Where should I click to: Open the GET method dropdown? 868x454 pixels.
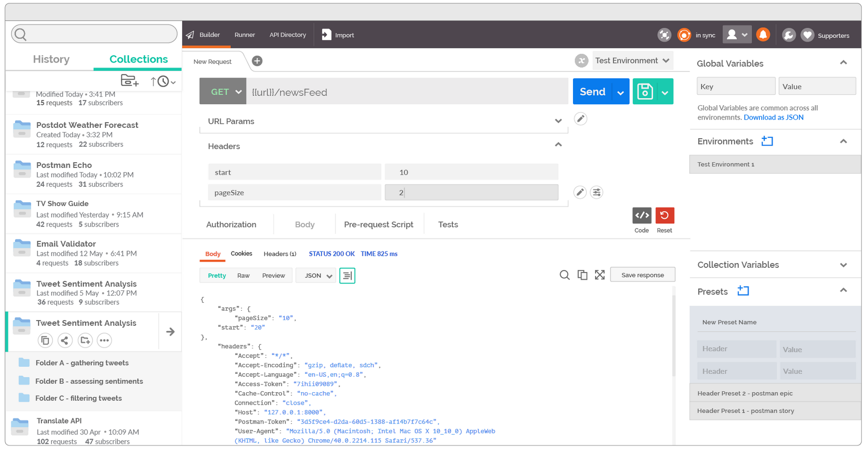(x=238, y=91)
